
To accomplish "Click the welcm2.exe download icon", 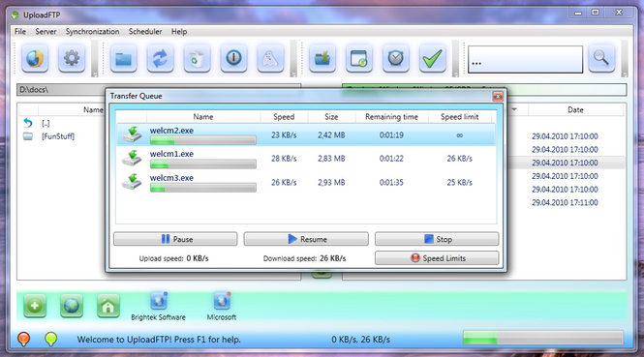I will (133, 134).
